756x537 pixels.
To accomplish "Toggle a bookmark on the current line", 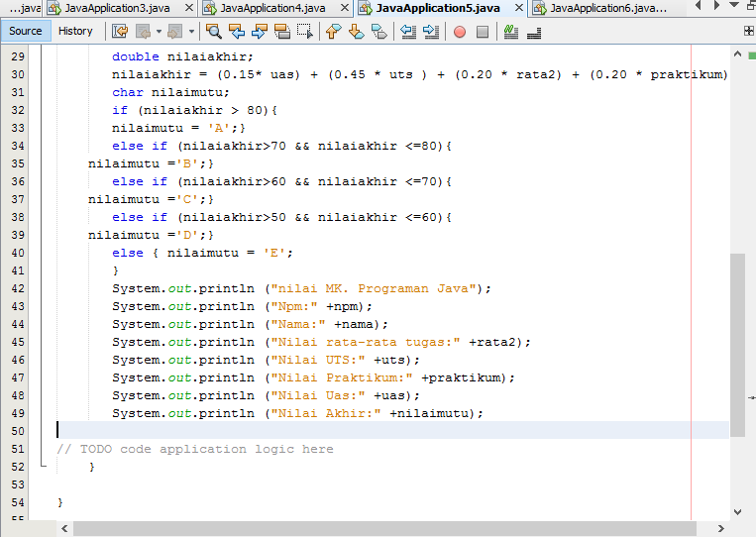I will (379, 32).
